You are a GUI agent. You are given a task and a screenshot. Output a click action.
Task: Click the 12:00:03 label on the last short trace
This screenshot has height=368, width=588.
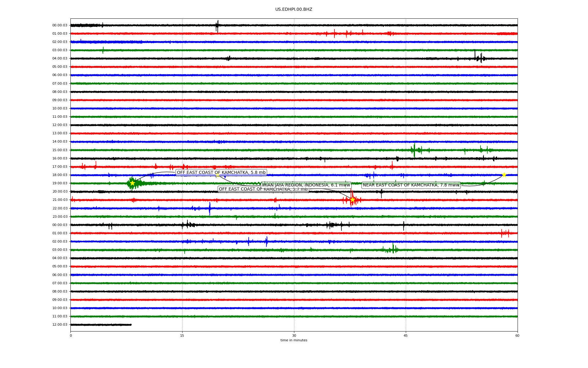tap(60, 324)
